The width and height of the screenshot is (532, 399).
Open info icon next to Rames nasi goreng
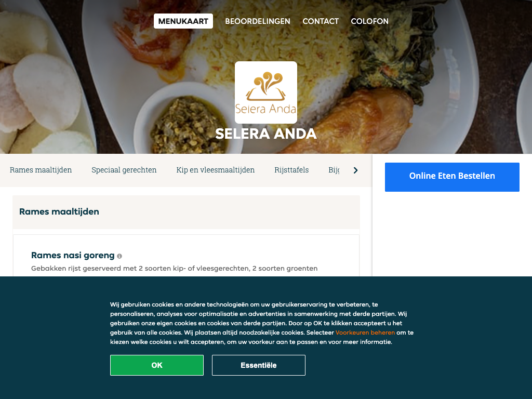point(119,256)
